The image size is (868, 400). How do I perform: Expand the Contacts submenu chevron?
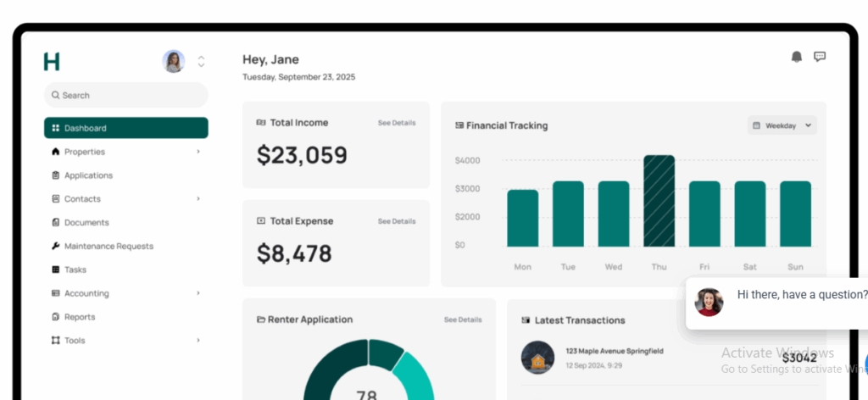[198, 198]
